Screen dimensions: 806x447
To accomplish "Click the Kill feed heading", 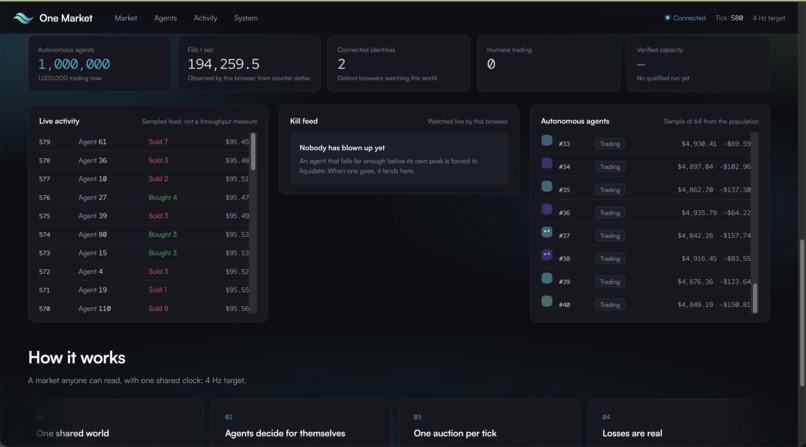I will pos(304,121).
